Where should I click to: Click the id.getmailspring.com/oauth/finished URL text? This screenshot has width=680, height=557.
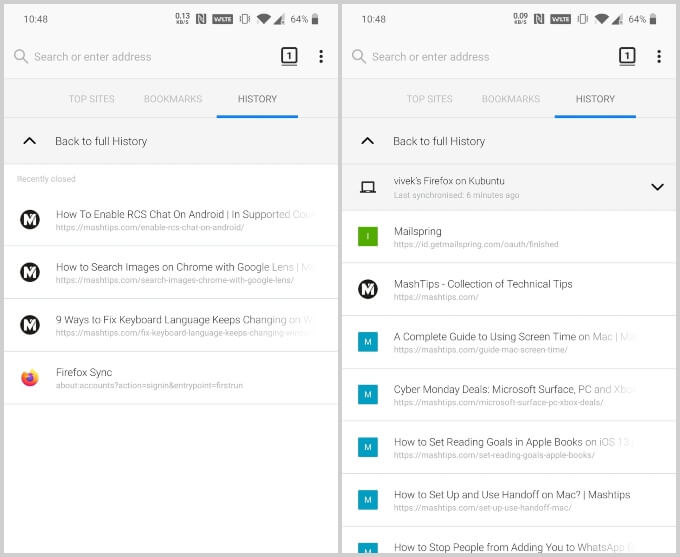click(x=476, y=244)
